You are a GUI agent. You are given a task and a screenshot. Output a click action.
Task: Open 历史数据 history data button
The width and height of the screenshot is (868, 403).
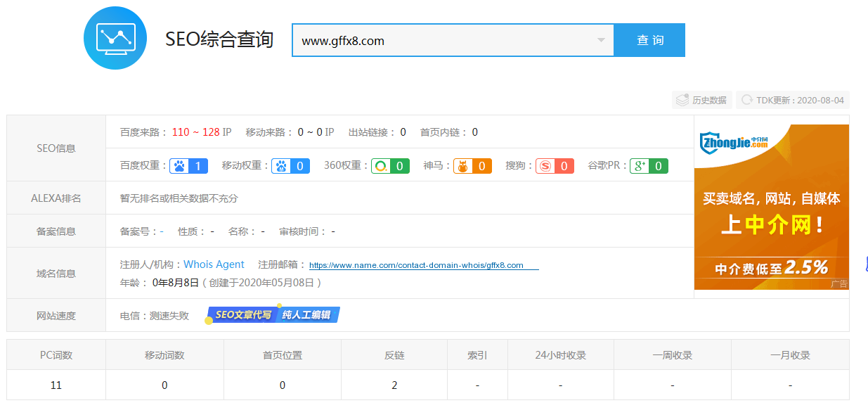click(x=701, y=100)
